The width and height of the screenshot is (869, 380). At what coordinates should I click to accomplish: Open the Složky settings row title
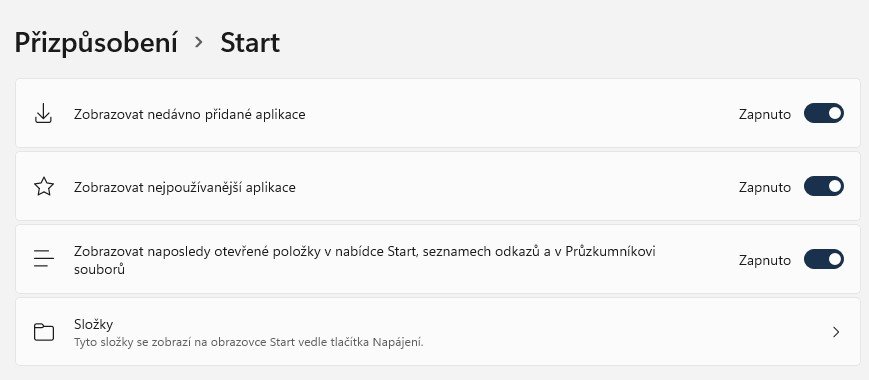tap(94, 323)
